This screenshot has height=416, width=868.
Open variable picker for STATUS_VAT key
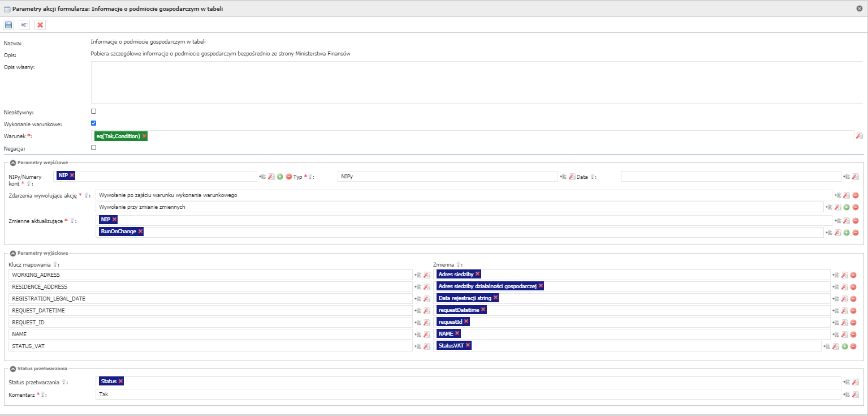click(417, 346)
